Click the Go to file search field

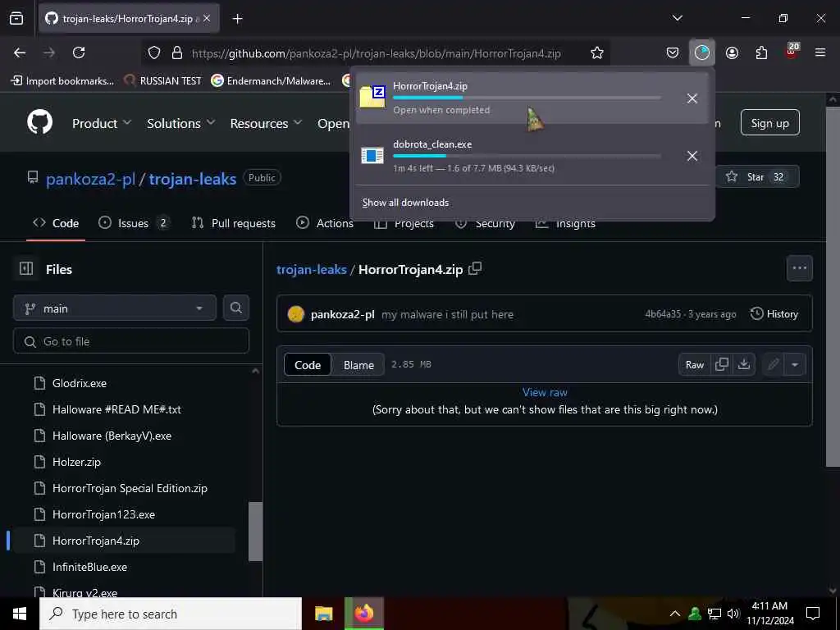click(x=131, y=341)
